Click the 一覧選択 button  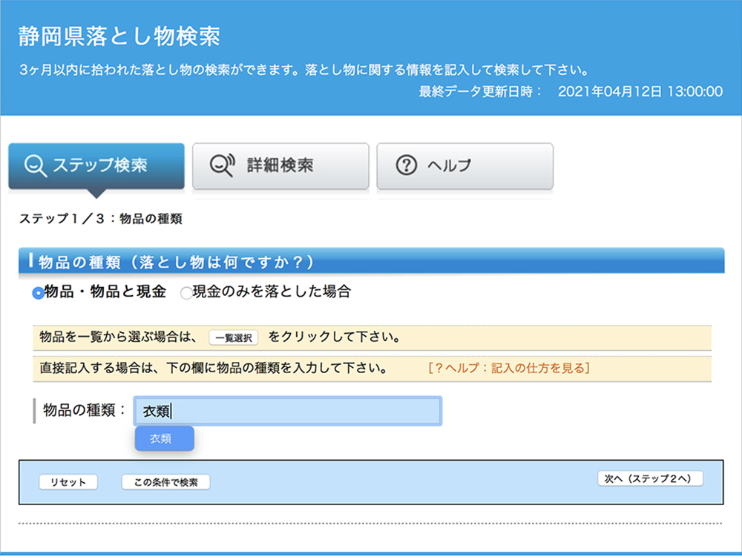pyautogui.click(x=233, y=337)
